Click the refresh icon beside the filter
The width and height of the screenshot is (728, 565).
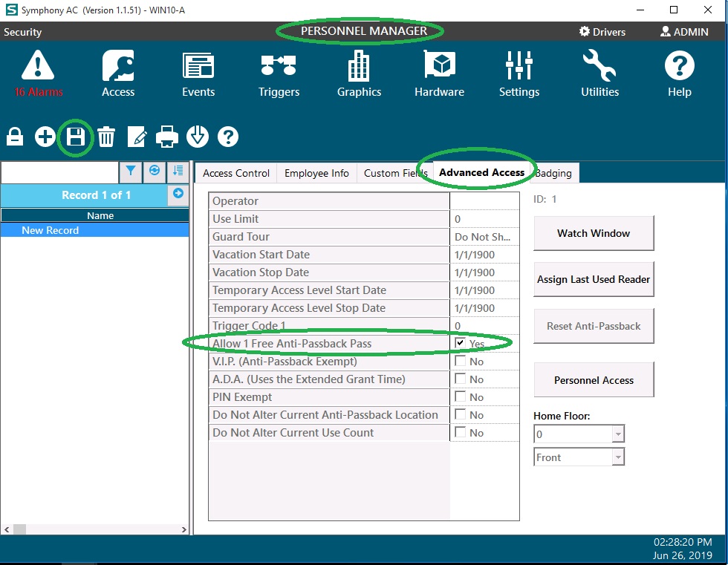point(155,172)
